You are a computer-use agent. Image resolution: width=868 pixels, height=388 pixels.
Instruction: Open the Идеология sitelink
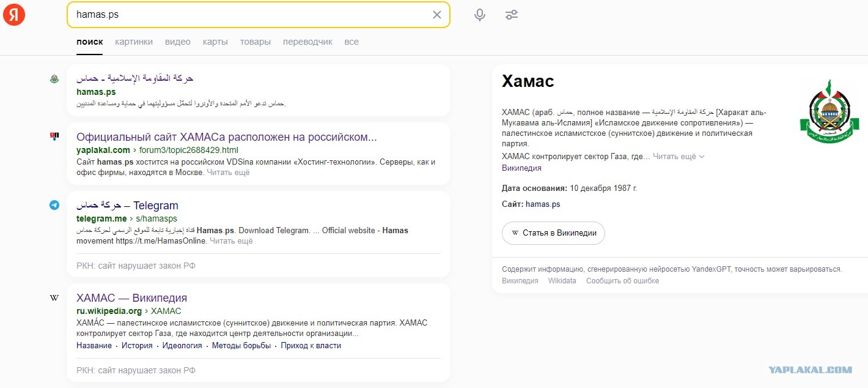182,346
